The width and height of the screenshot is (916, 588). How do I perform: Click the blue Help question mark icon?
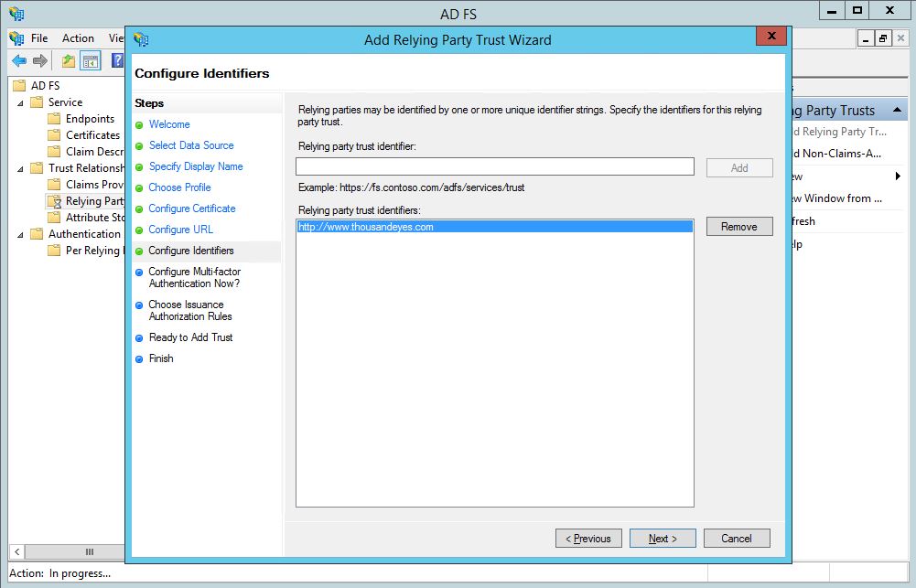coord(117,61)
